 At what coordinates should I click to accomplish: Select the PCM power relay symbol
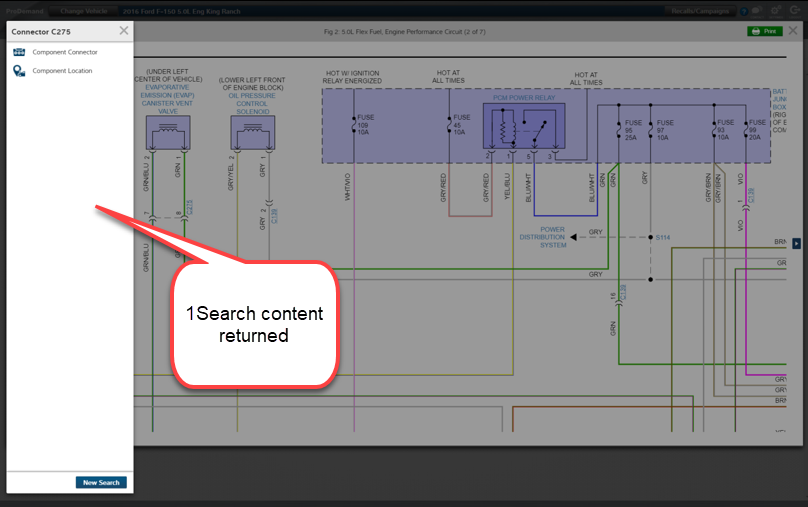click(x=523, y=128)
